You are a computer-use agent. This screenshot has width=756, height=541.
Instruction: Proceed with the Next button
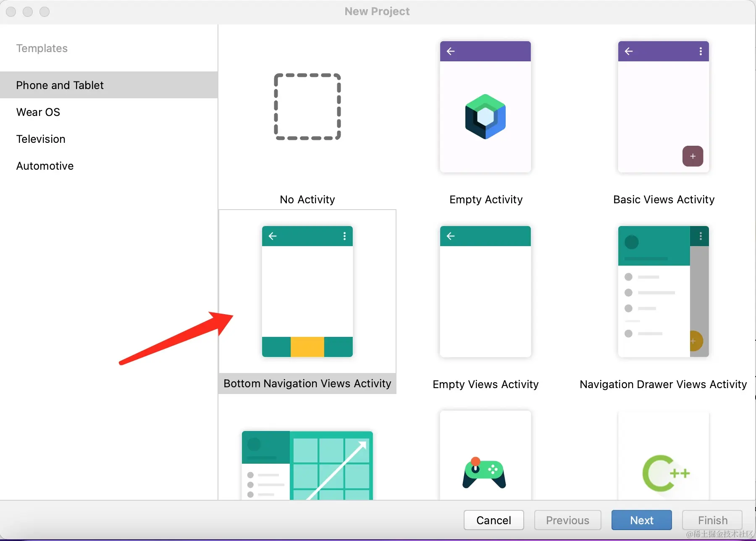coord(642,520)
